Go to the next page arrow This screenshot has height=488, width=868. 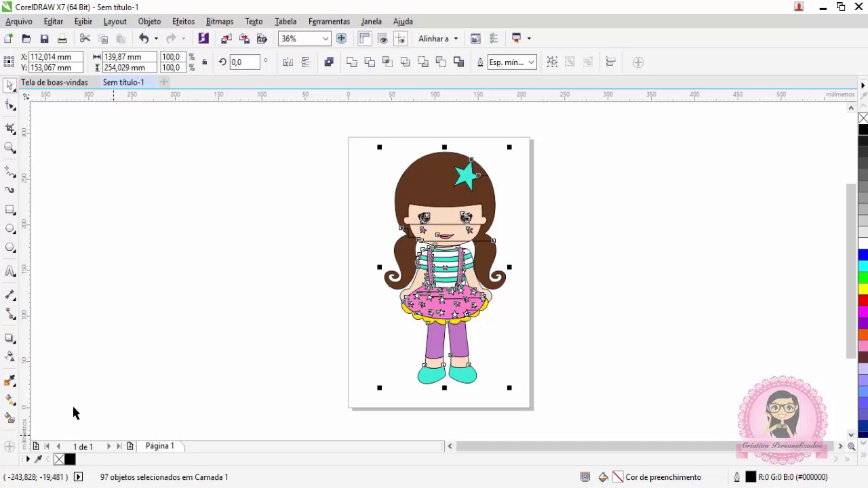tap(108, 446)
